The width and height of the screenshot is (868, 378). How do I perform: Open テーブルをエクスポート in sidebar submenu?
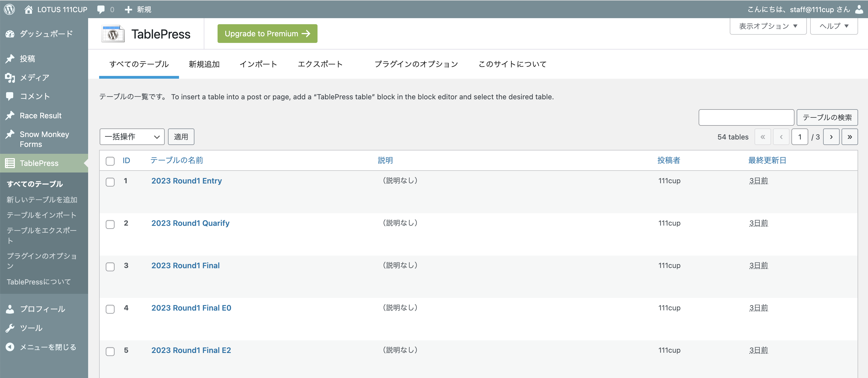coord(42,235)
